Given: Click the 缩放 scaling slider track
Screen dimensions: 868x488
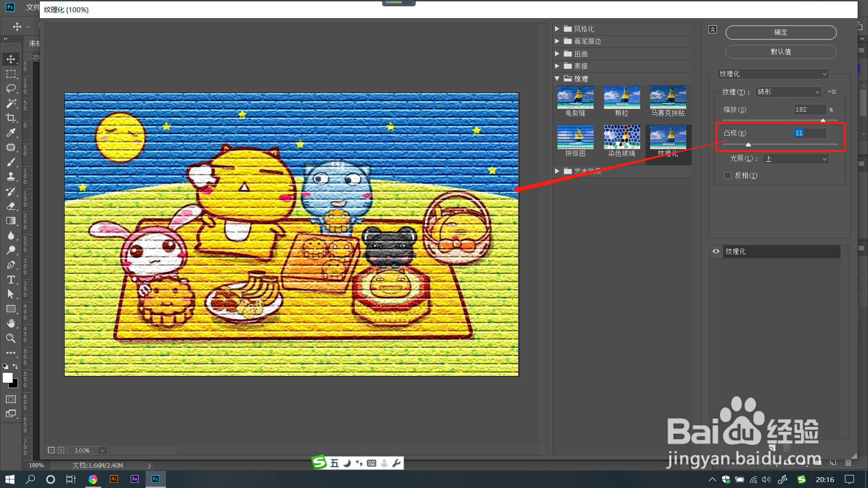Looking at the screenshot, I should click(x=780, y=120).
